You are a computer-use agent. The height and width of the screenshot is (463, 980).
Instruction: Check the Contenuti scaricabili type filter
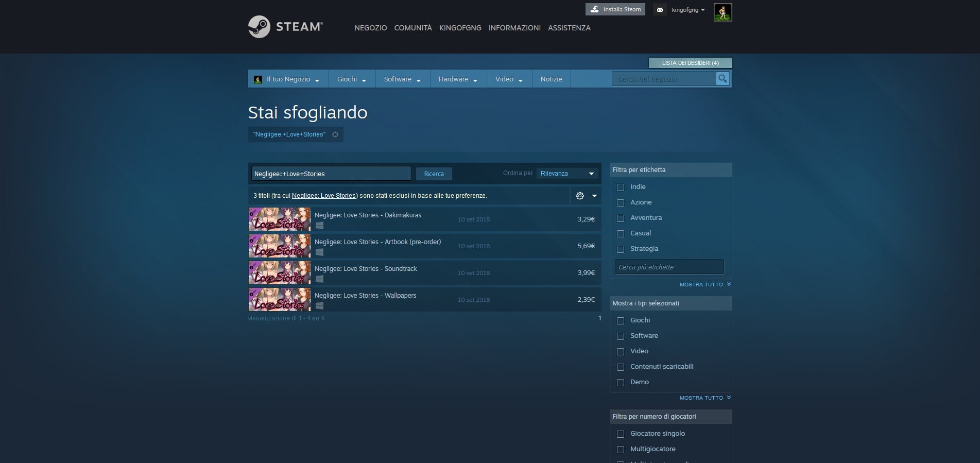point(621,367)
